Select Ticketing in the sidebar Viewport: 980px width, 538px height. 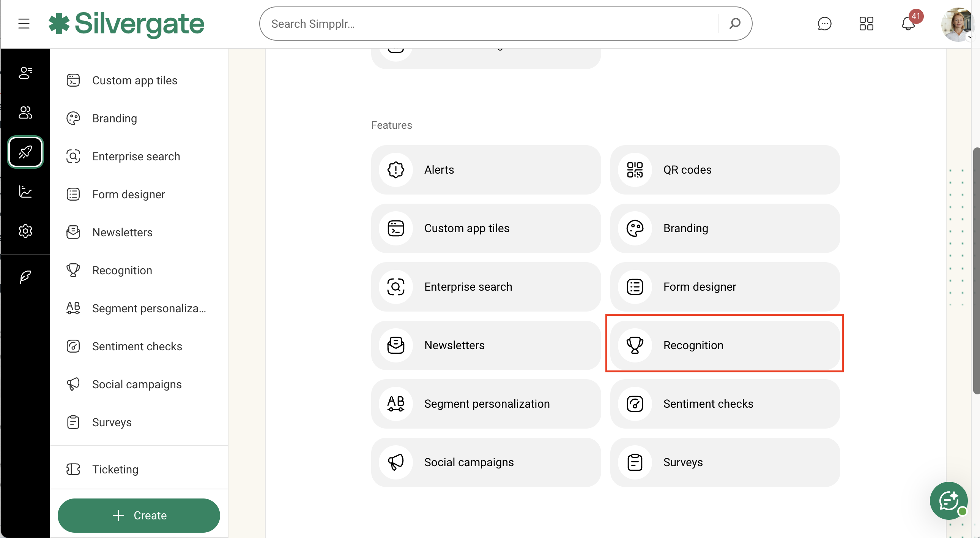pos(115,469)
